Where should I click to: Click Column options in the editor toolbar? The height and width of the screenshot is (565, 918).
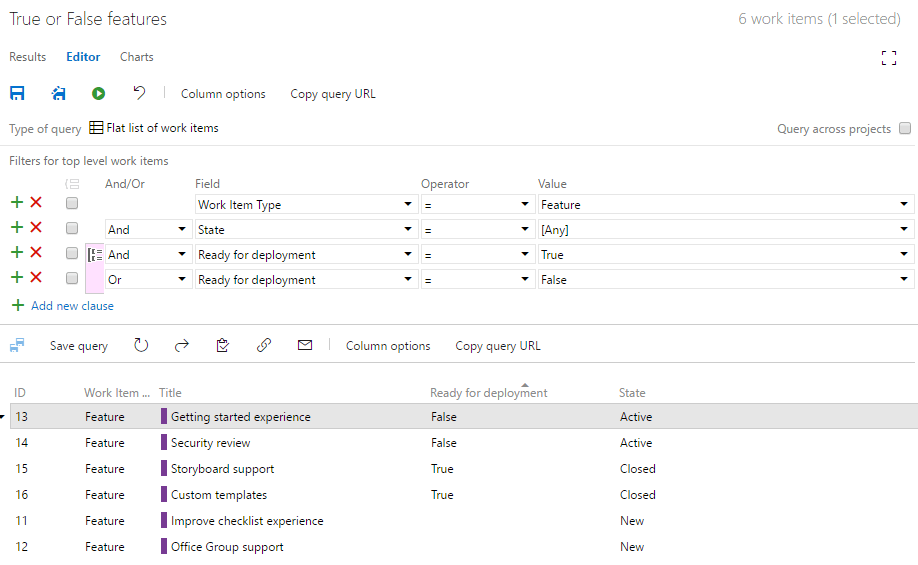(x=223, y=94)
